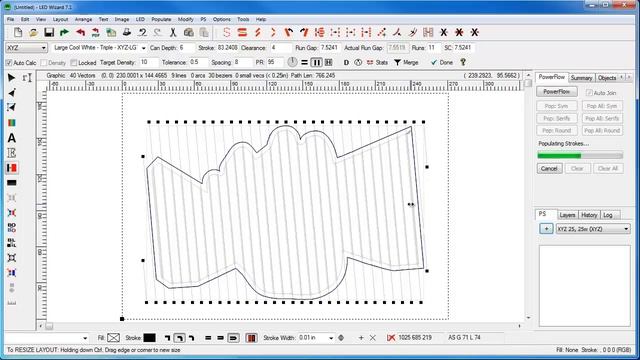The height and width of the screenshot is (360, 640).
Task: Click the vertical scrollbar down arrow
Action: click(x=528, y=318)
